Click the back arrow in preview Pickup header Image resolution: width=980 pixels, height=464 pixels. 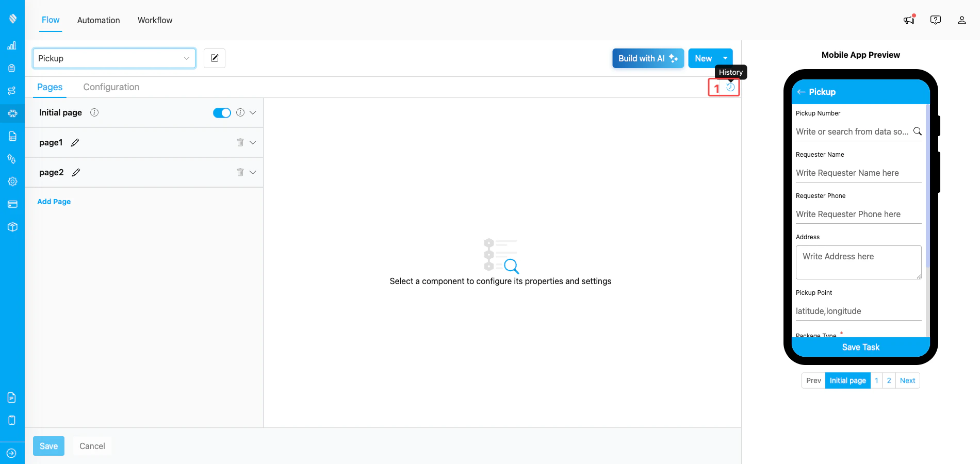[x=801, y=92]
